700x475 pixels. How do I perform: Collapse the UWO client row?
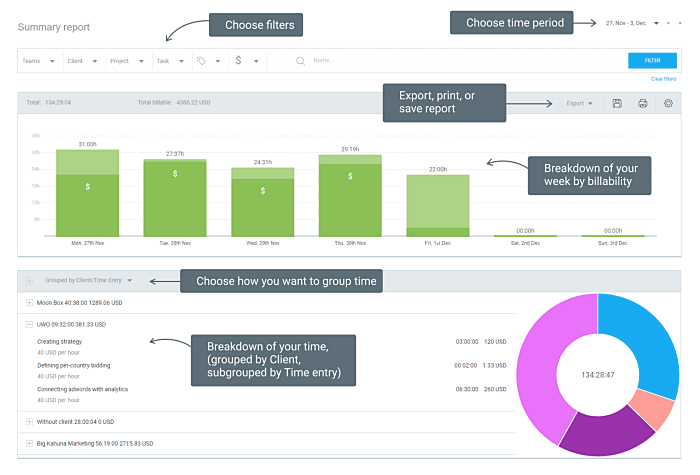[29, 325]
